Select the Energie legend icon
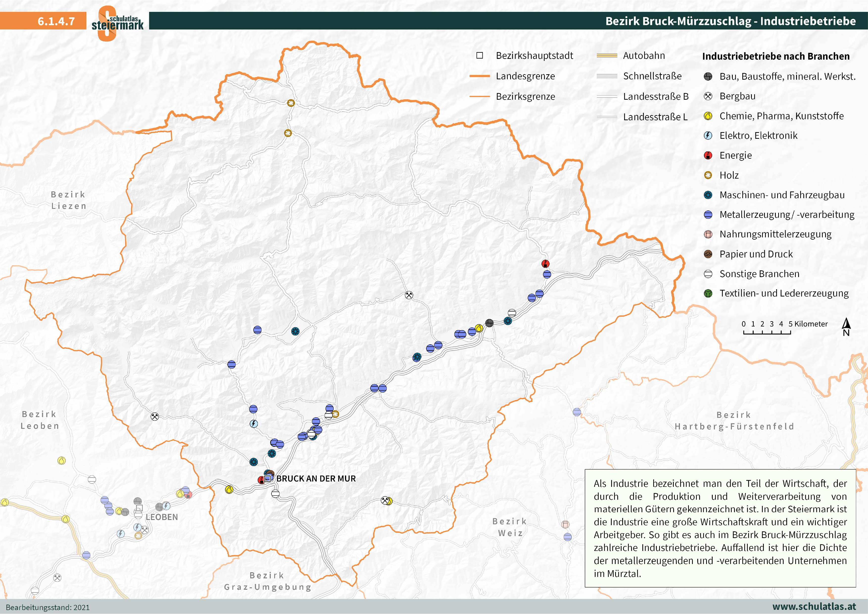This screenshot has height=614, width=868. (708, 155)
